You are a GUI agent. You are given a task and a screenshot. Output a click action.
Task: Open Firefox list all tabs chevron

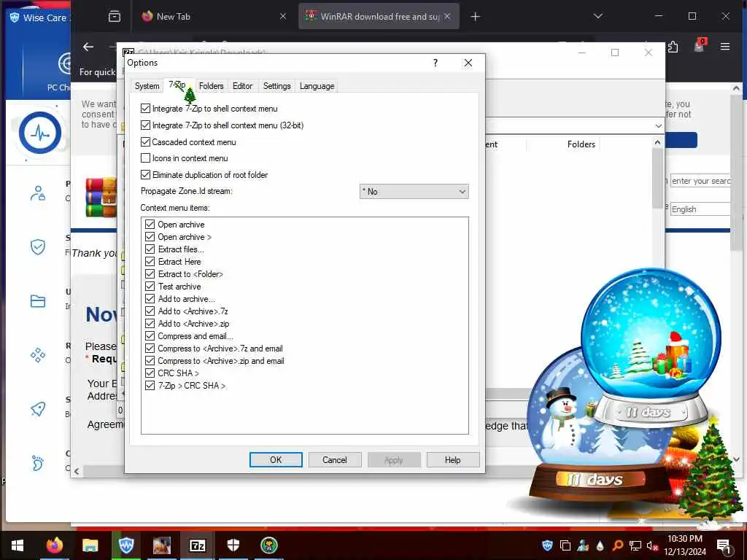(x=598, y=17)
